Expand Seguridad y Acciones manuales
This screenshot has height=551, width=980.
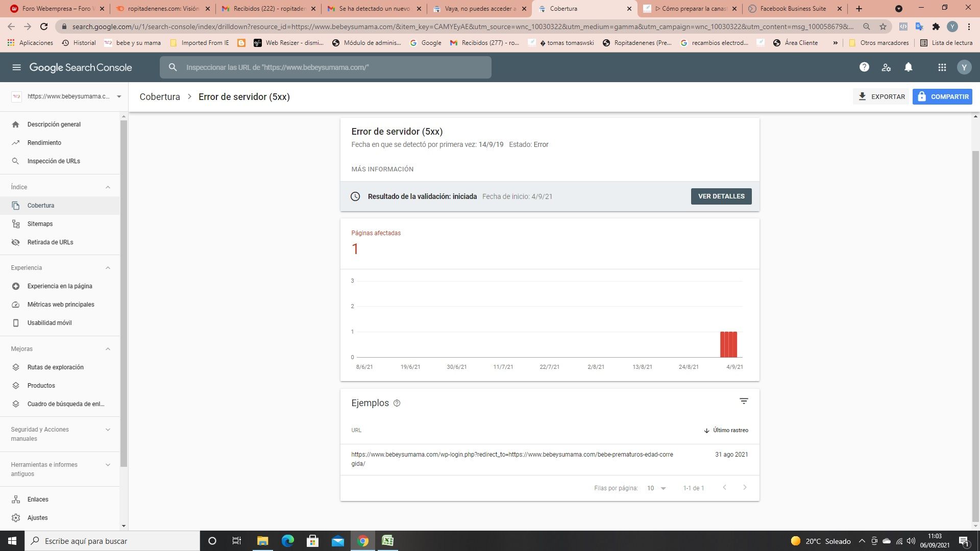pos(108,430)
